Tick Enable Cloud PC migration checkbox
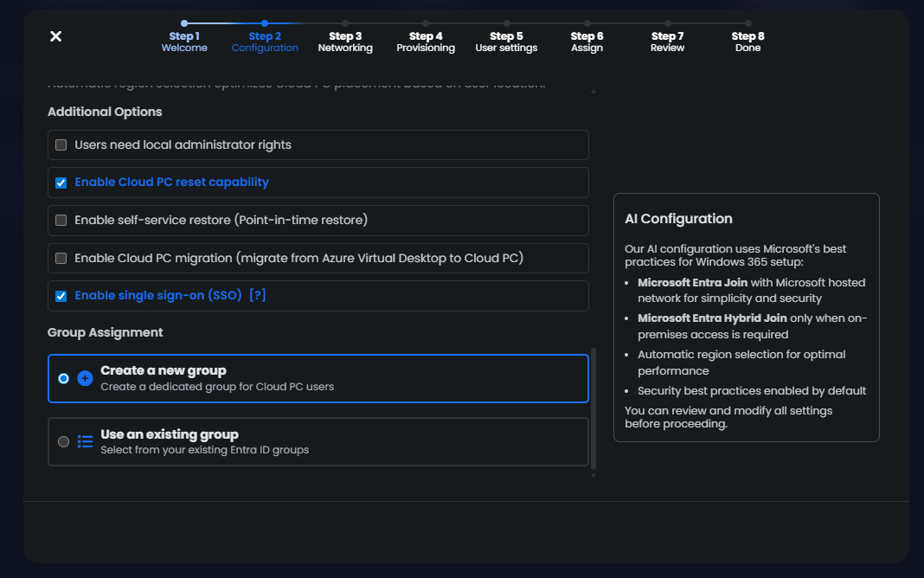The image size is (924, 578). click(61, 258)
